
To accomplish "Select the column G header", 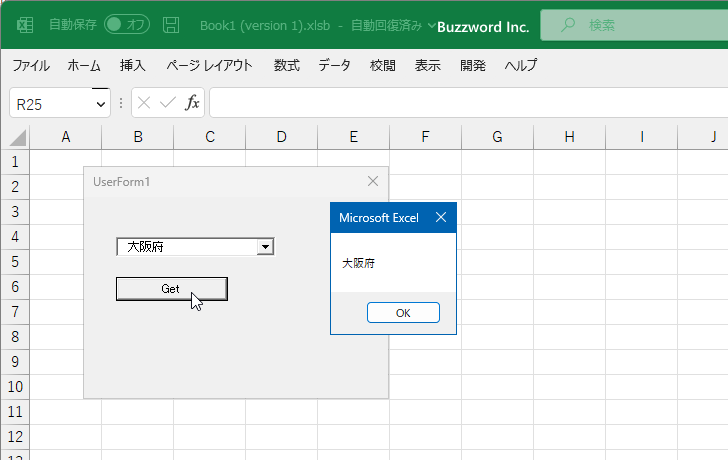I will (x=497, y=137).
